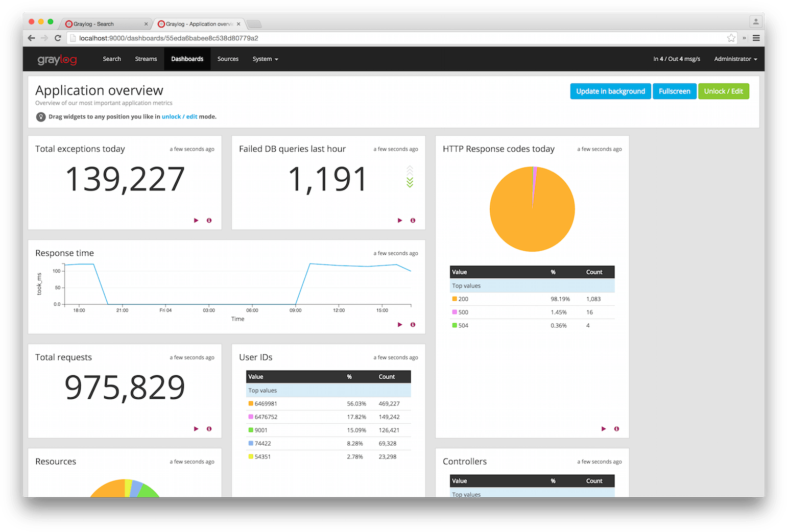This screenshot has width=787, height=532.
Task: Click the Response time line chart
Action: pyautogui.click(x=238, y=284)
